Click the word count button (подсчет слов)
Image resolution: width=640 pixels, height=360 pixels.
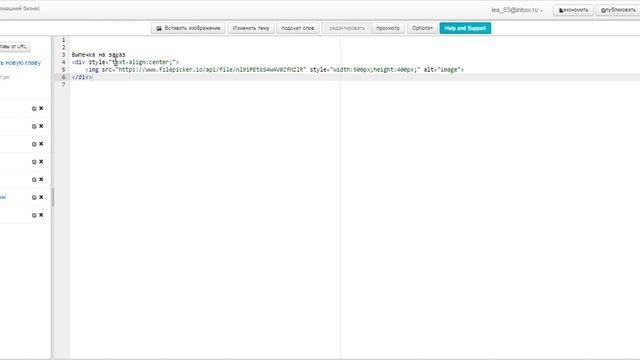(x=298, y=28)
